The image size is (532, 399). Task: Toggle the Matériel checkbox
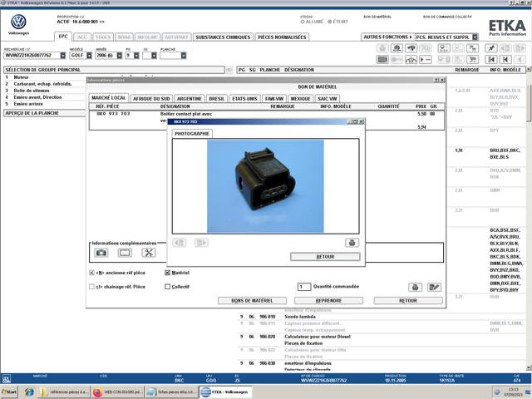167,273
